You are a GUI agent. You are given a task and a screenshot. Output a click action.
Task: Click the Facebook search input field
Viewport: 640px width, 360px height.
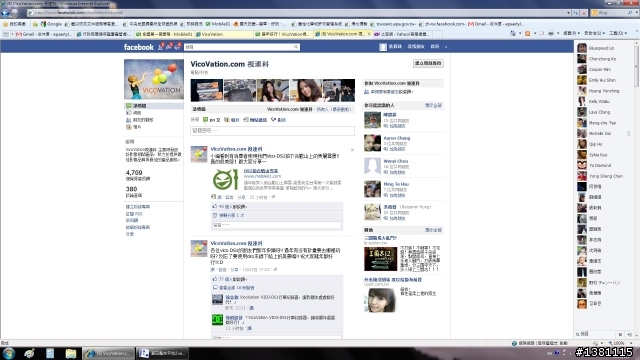coord(238,47)
